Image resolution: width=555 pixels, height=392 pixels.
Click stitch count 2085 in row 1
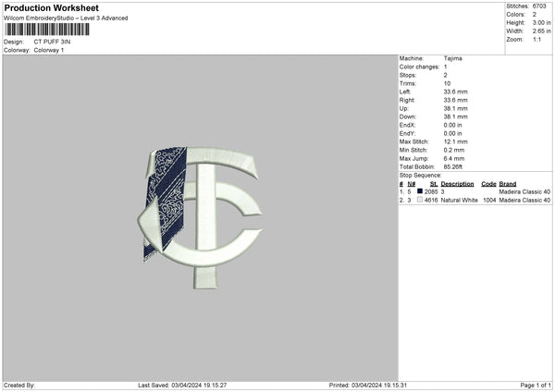point(431,191)
